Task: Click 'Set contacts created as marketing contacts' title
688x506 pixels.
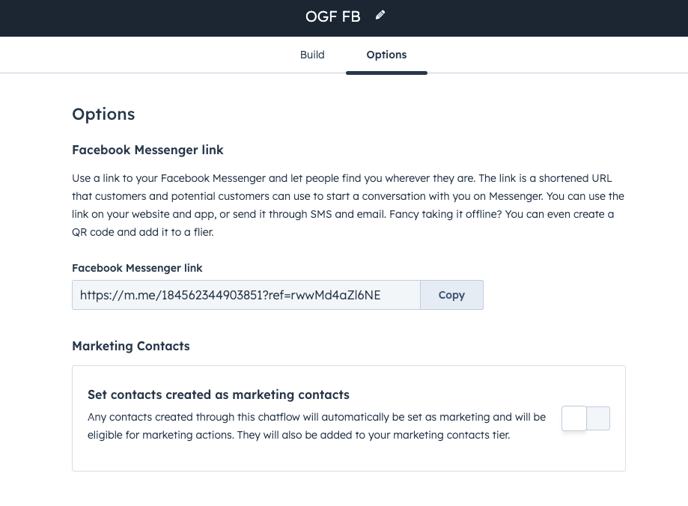Action: [219, 395]
